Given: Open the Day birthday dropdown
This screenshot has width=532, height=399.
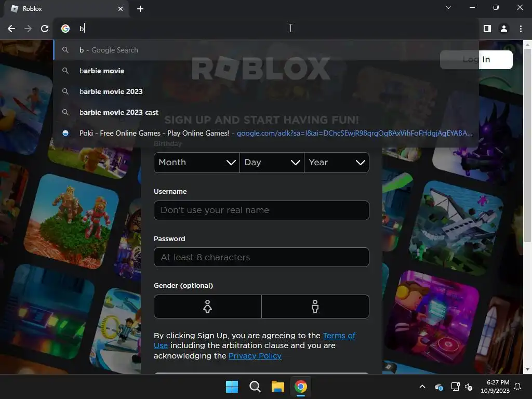Looking at the screenshot, I should coord(272,163).
